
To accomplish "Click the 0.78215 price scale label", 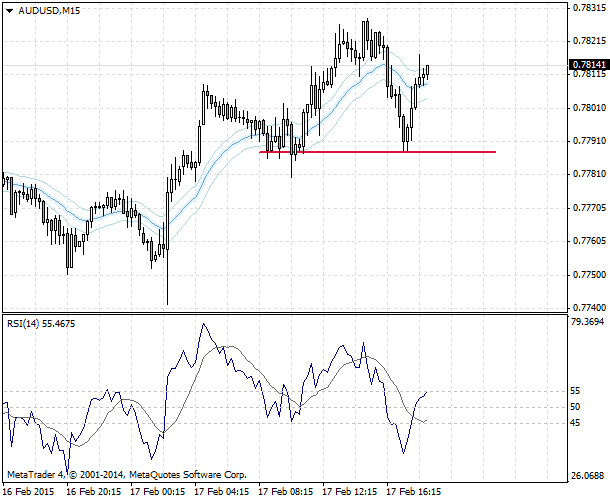I will 589,41.
